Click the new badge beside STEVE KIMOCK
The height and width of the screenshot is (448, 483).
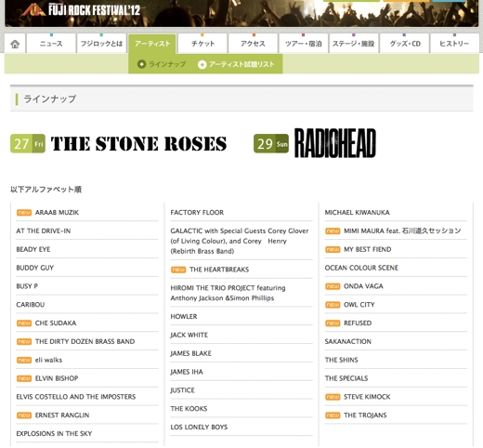tap(333, 397)
